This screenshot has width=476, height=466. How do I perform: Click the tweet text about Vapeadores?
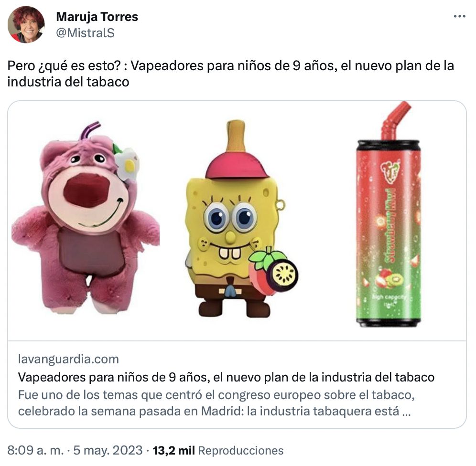(x=231, y=74)
